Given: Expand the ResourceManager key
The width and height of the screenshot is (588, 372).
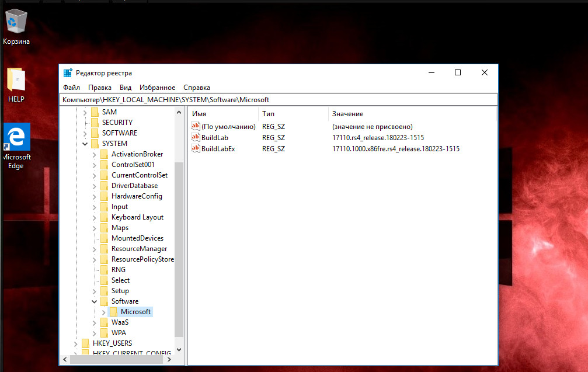Looking at the screenshot, I should click(94, 249).
